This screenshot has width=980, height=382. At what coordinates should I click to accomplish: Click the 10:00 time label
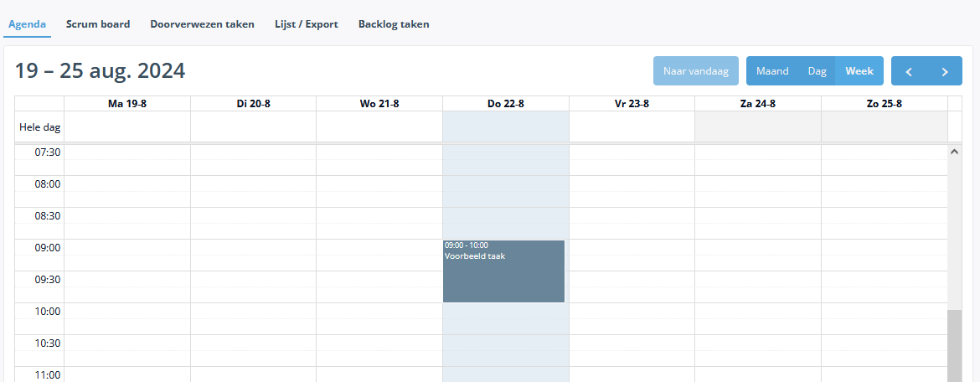tap(49, 312)
